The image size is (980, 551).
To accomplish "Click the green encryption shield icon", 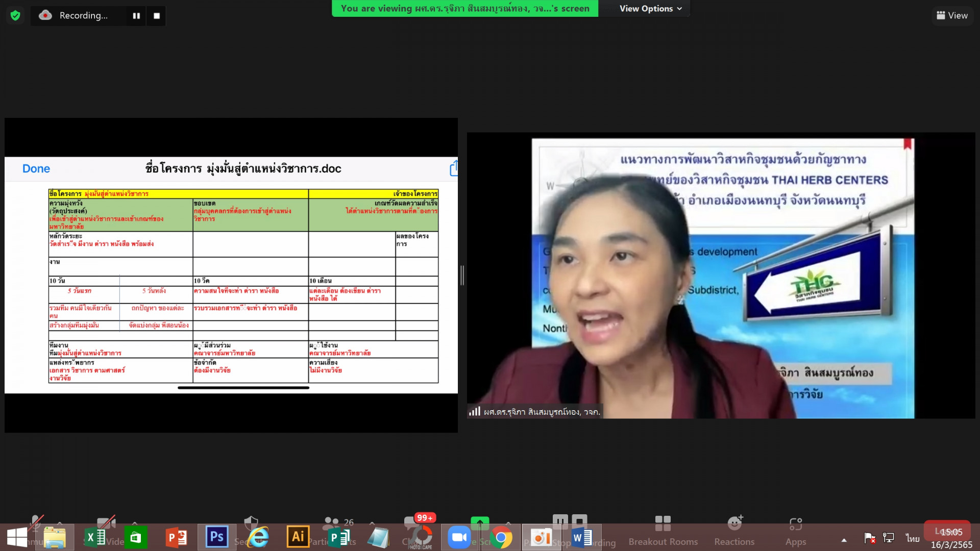I will pos(15,15).
